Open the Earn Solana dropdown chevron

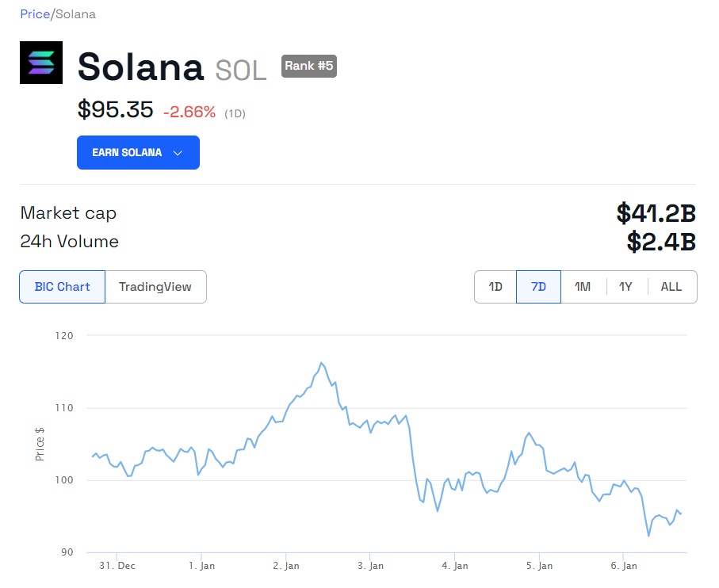click(178, 153)
